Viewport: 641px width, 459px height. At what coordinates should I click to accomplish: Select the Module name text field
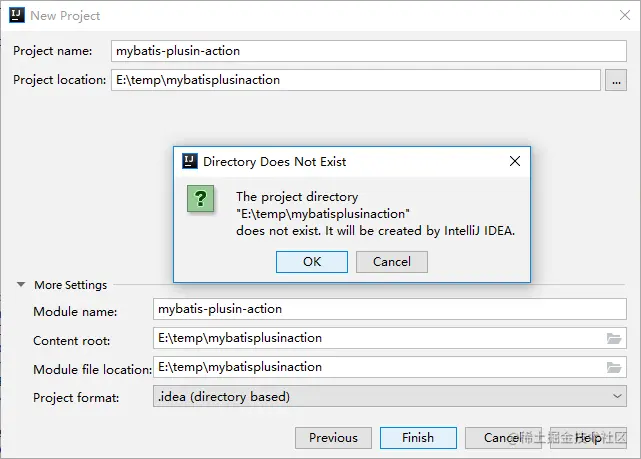pyautogui.click(x=390, y=309)
